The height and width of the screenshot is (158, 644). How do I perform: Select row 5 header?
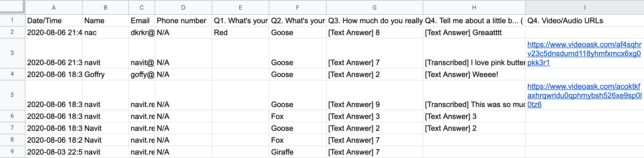tap(12, 95)
